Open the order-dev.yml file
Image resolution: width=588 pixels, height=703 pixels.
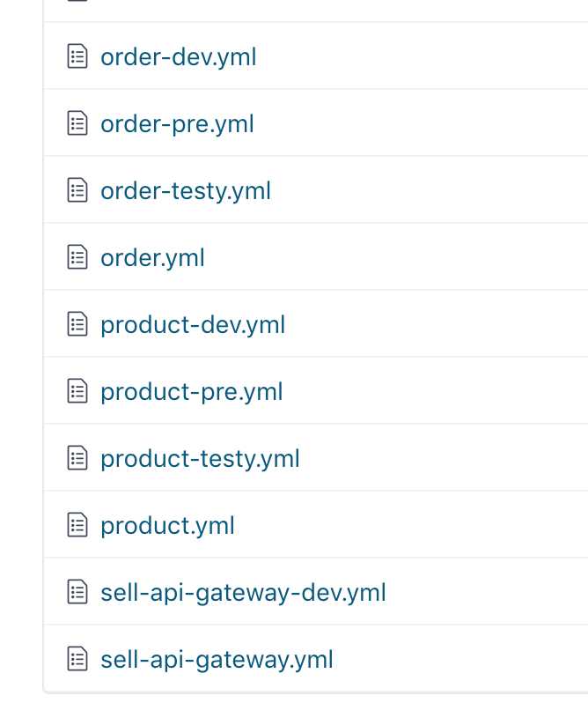(178, 57)
